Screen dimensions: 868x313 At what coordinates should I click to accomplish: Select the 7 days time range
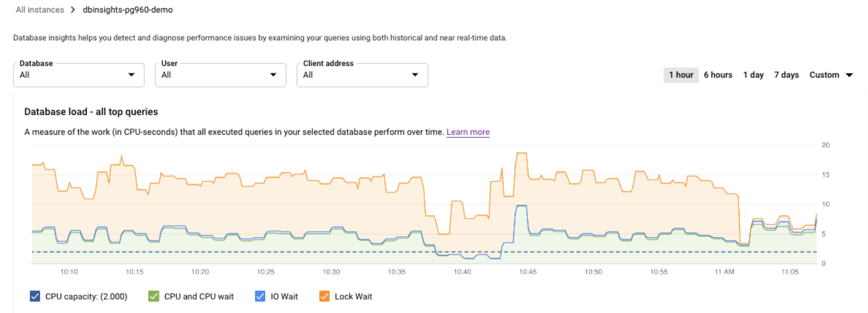click(786, 75)
